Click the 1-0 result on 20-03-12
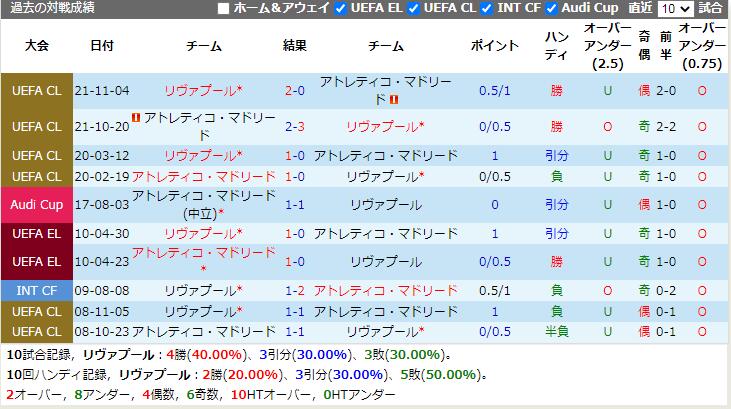The height and width of the screenshot is (409, 731). 295,155
